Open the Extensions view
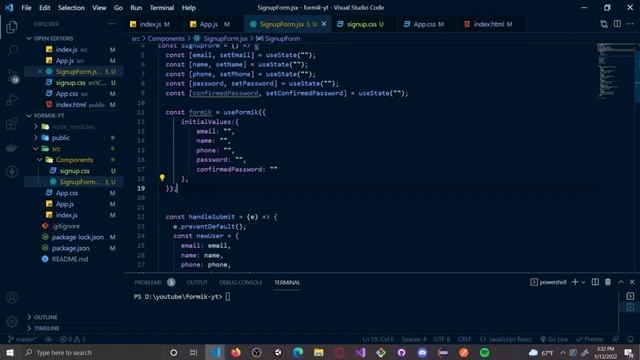 coord(12,123)
